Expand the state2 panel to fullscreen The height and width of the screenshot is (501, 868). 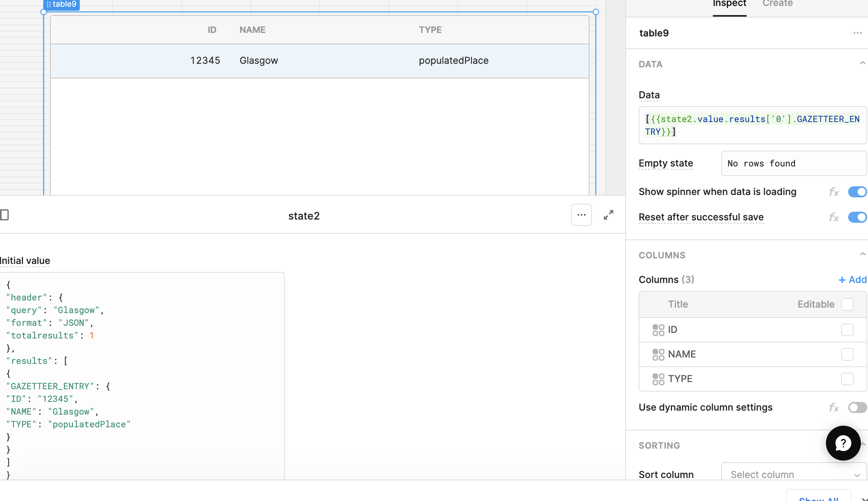click(609, 215)
